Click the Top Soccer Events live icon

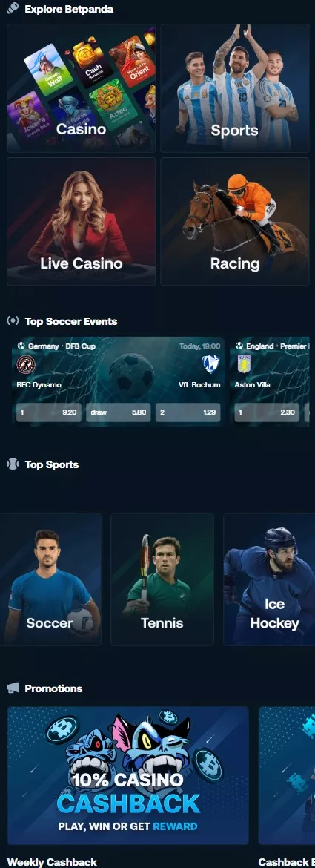(x=13, y=321)
